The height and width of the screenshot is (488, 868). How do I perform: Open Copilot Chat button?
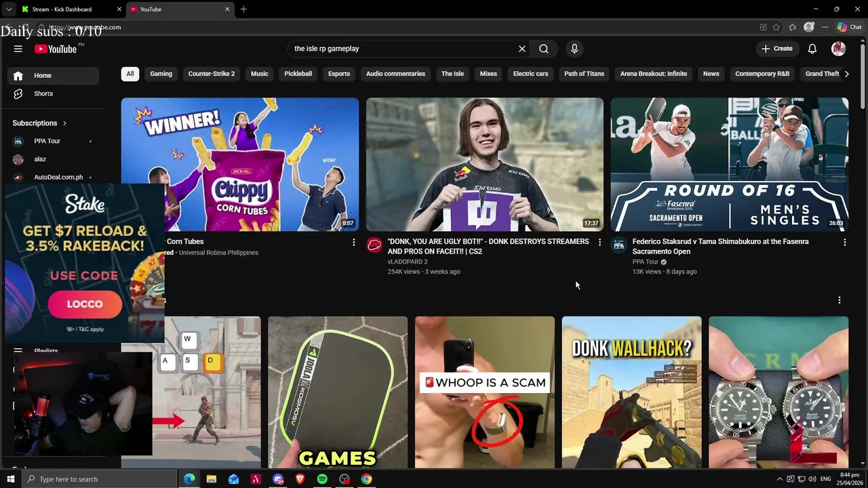pyautogui.click(x=849, y=27)
